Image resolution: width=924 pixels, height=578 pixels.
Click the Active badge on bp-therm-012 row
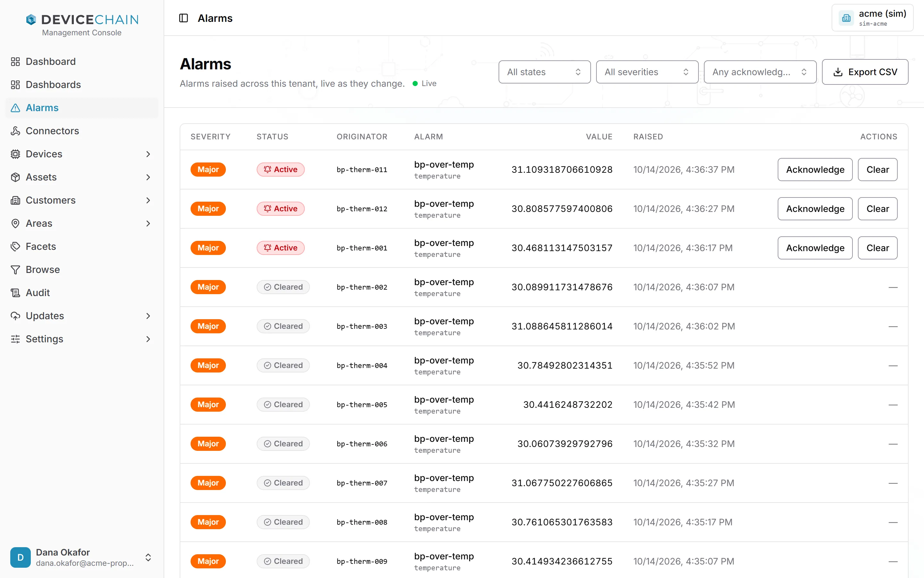point(280,209)
